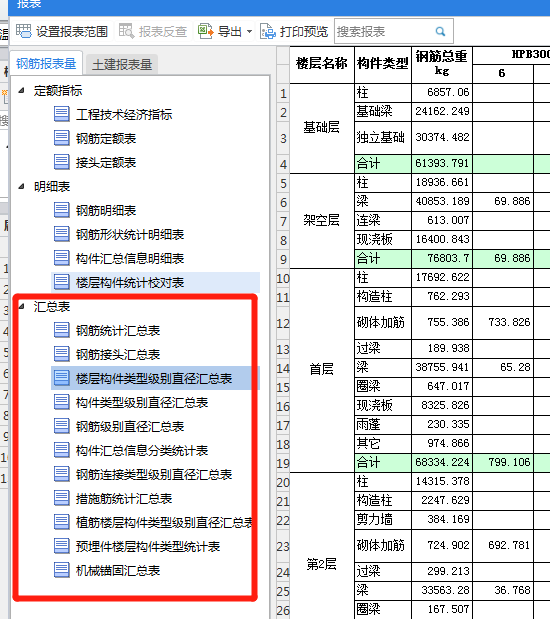Click the 设置报表范围 toolbar icon
This screenshot has width=550, height=619.
pyautogui.click(x=24, y=31)
